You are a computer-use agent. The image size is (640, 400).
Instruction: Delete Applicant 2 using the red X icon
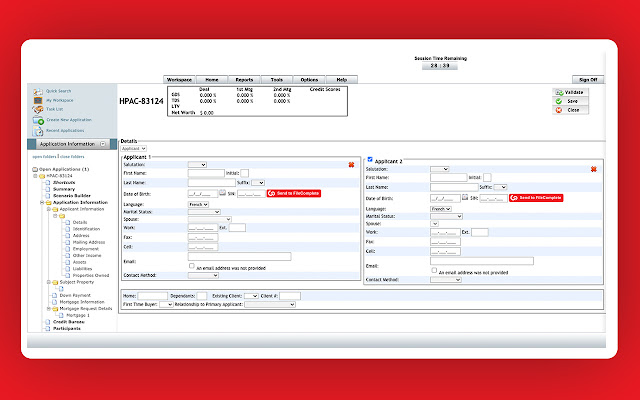[594, 169]
